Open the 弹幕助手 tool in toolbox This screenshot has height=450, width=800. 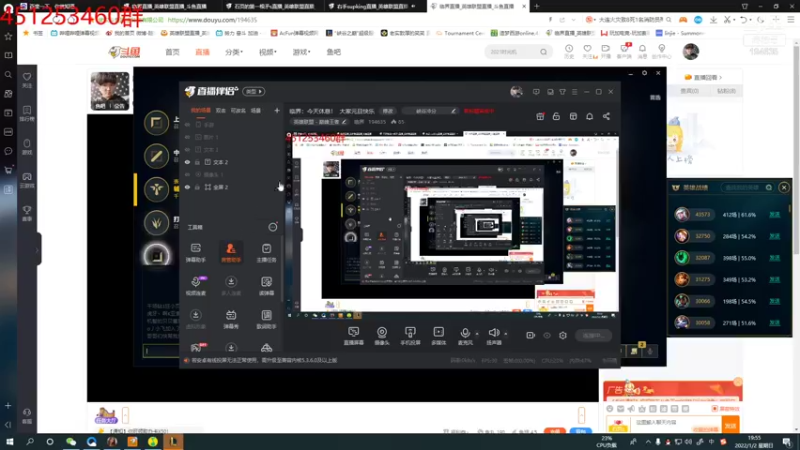point(195,252)
